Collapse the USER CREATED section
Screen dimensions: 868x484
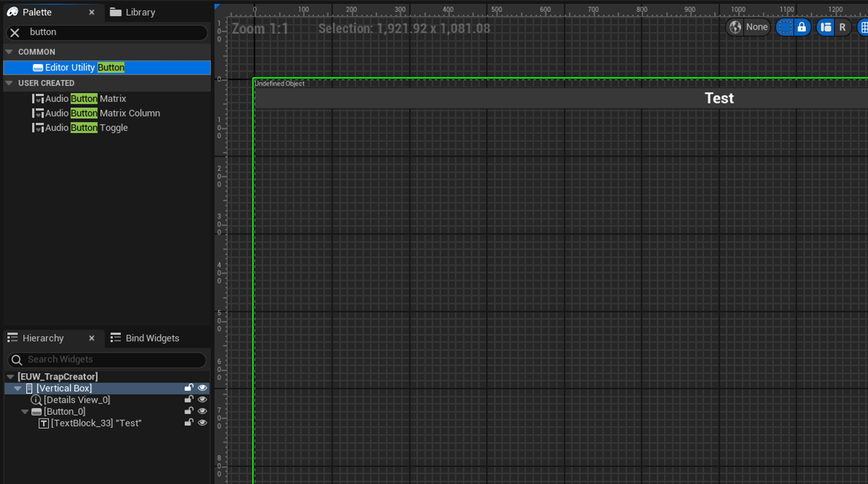pyautogui.click(x=9, y=83)
